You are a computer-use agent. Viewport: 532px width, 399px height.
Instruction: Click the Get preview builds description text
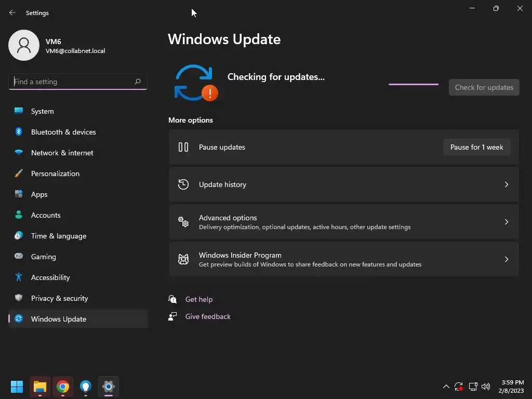pos(310,264)
